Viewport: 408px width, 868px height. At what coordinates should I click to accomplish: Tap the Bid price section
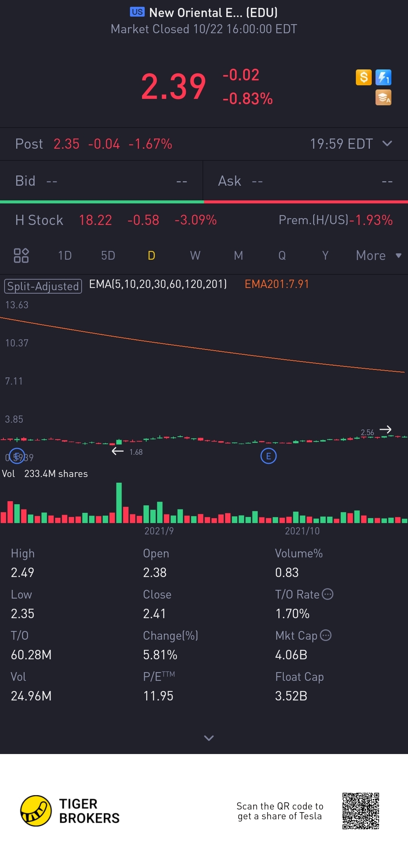[x=101, y=181]
